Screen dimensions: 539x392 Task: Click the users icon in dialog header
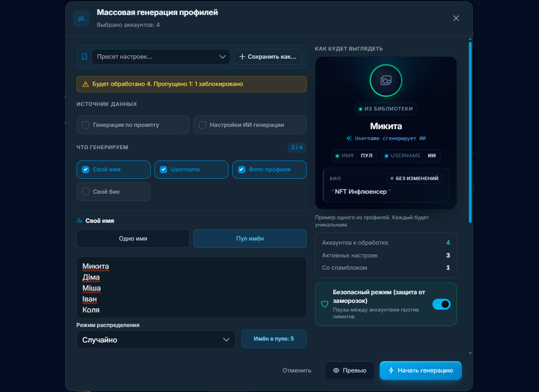(x=81, y=19)
